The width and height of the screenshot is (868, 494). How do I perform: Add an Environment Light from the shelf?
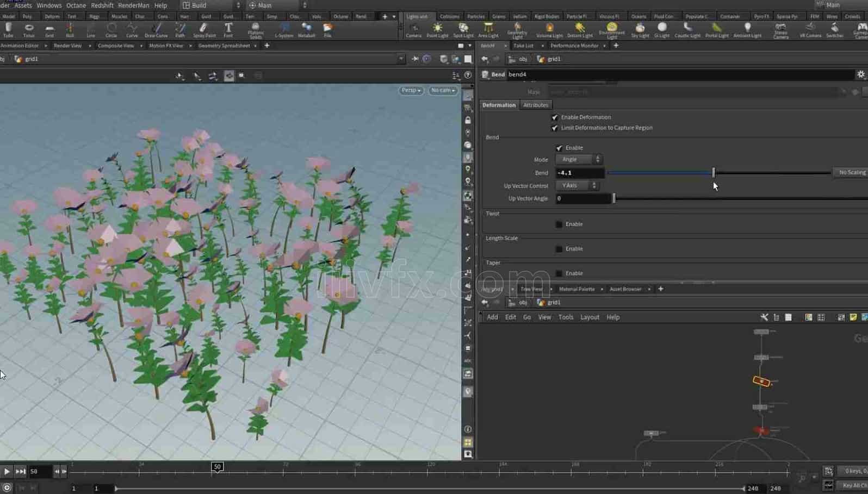coord(612,30)
